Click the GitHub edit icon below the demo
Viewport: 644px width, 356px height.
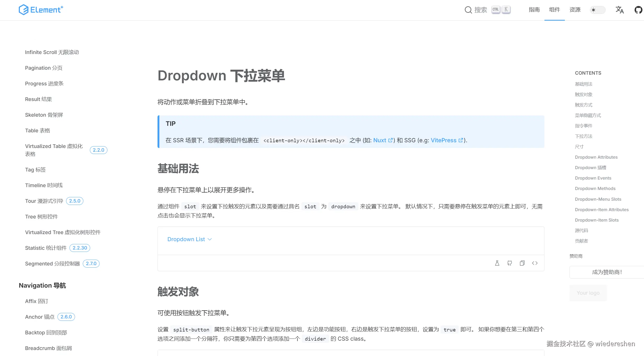tap(509, 263)
